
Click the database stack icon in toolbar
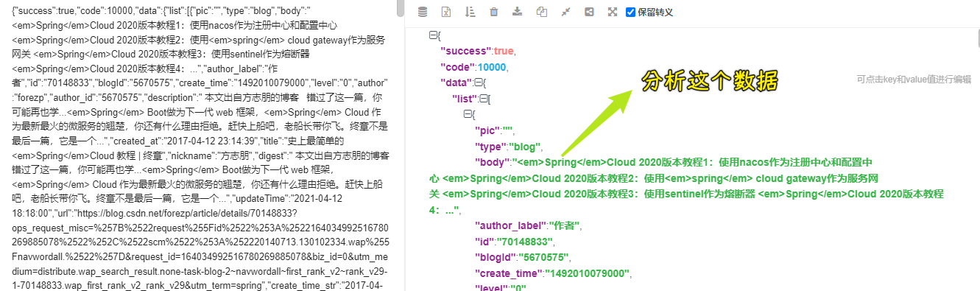(x=422, y=12)
